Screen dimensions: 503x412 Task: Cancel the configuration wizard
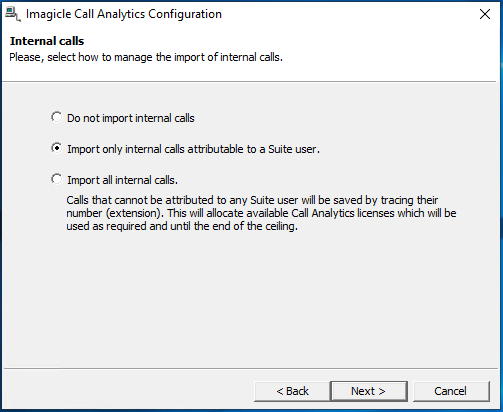click(x=451, y=391)
